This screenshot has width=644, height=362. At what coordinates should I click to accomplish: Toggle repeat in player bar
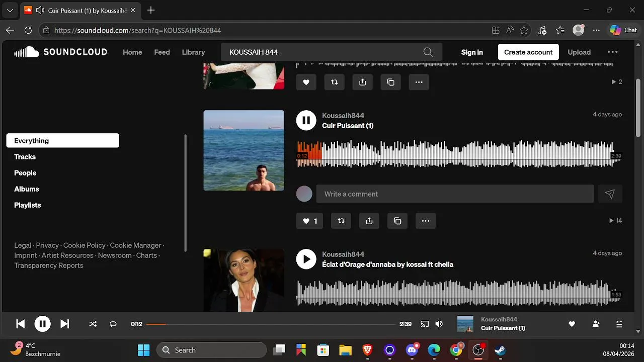tap(113, 324)
